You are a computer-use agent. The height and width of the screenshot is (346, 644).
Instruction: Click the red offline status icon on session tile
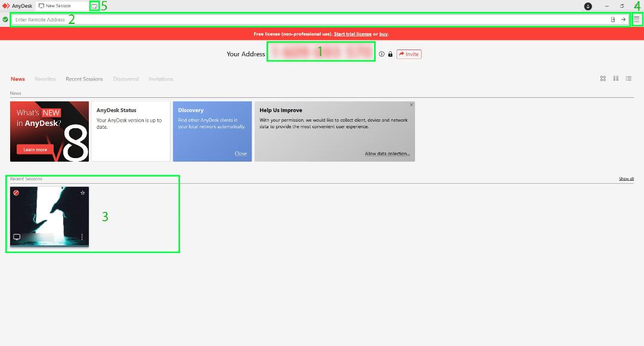(16, 193)
